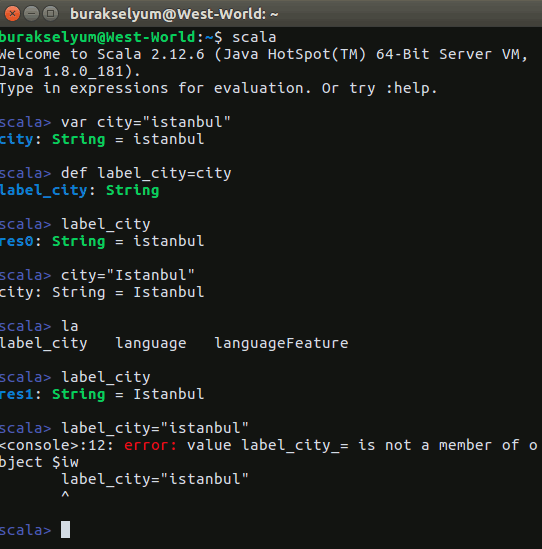Click the output 'res0: String = istanbul'
Viewport: 542px width, 549px height.
pos(102,241)
